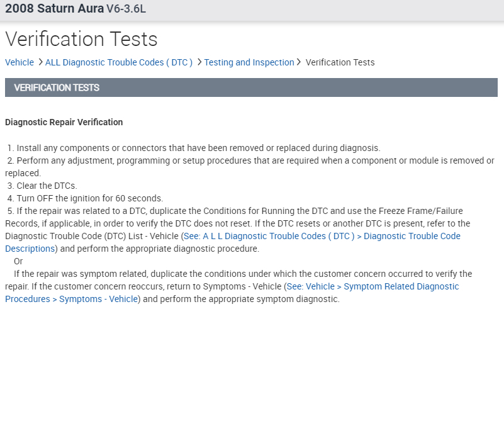
Task: Click the 'Or' separator text
Action: (x=18, y=261)
